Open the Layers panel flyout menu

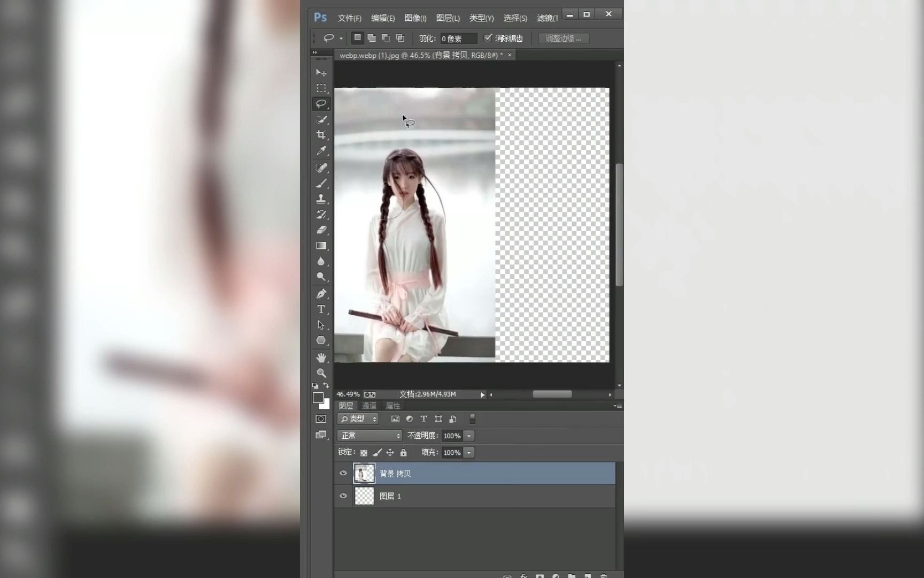pos(618,406)
